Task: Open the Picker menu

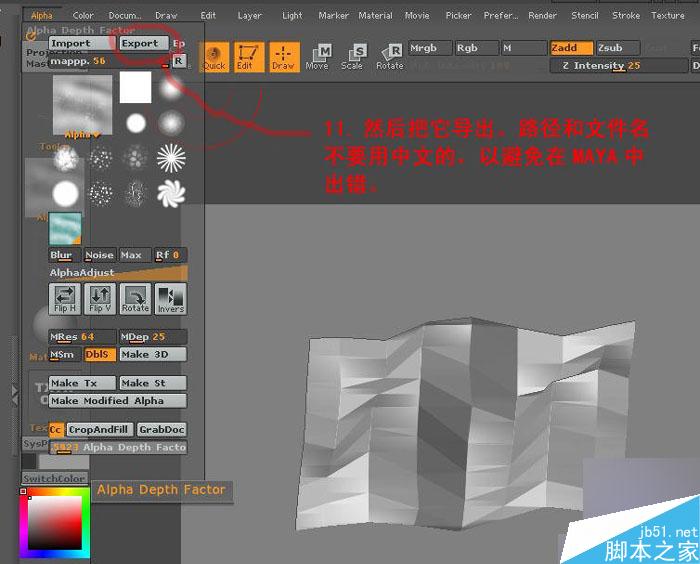Action: point(458,16)
